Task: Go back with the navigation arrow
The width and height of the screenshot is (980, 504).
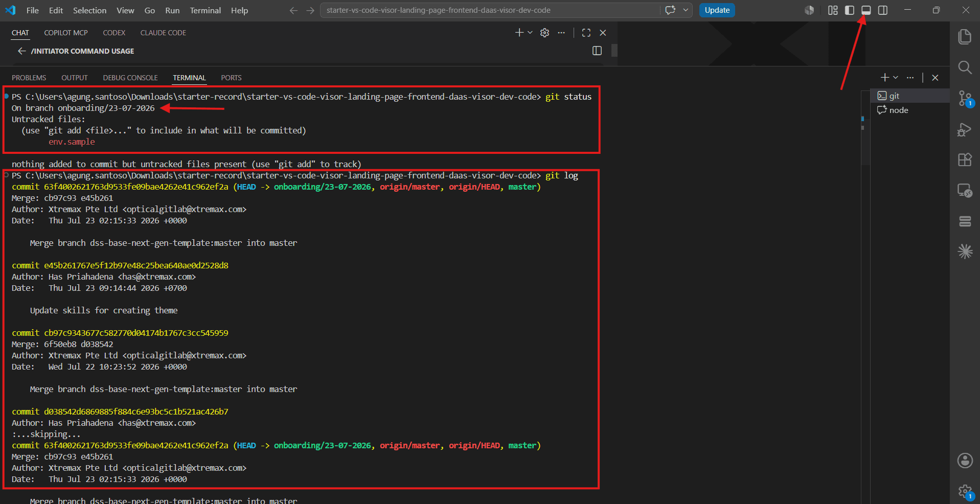Action: pyautogui.click(x=293, y=10)
